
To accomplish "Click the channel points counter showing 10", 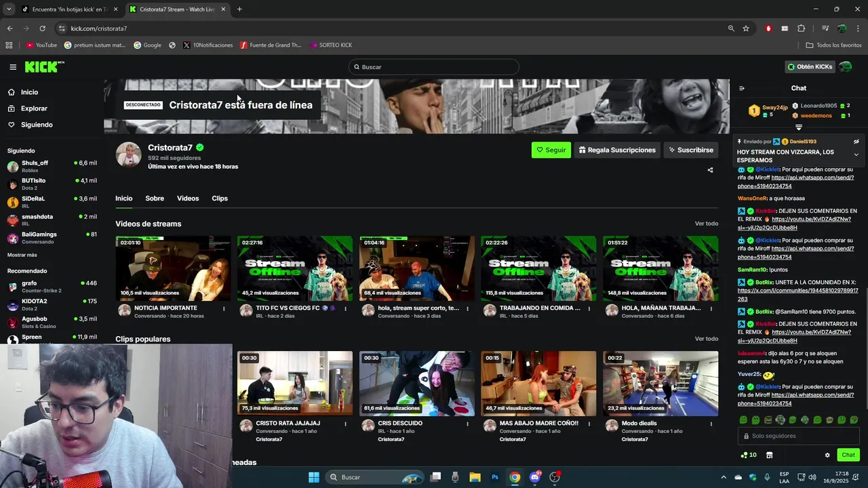I will point(749,455).
